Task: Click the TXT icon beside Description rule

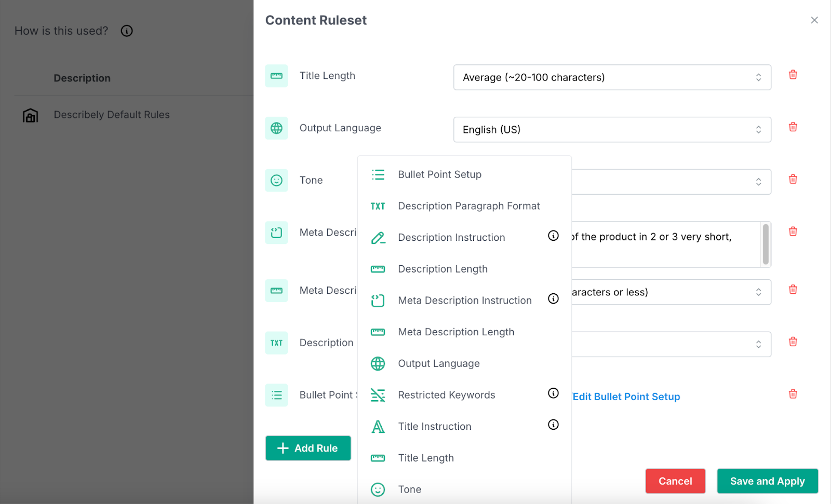Action: click(276, 343)
